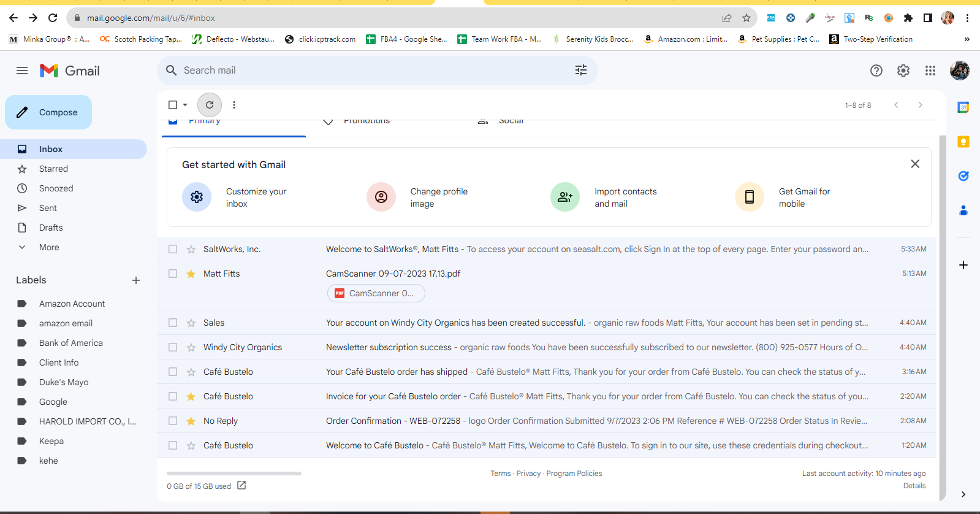Select the Windy City Organics email checkbox

tap(173, 347)
